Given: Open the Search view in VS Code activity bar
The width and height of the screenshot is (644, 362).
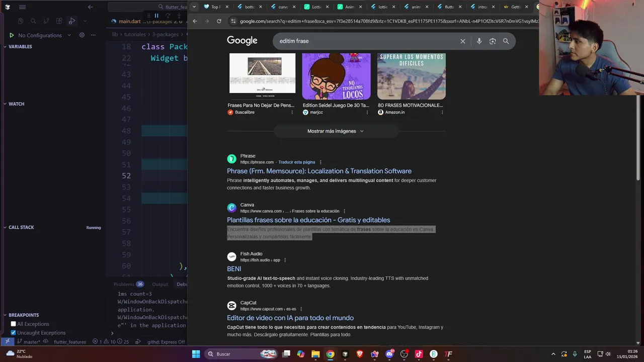Looking at the screenshot, I should coord(33,21).
